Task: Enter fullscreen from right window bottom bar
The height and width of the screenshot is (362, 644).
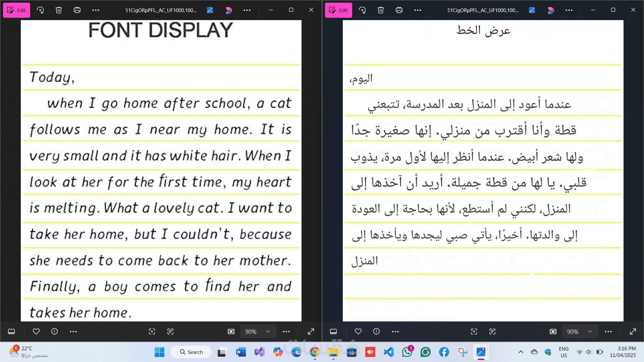Action: point(633,331)
